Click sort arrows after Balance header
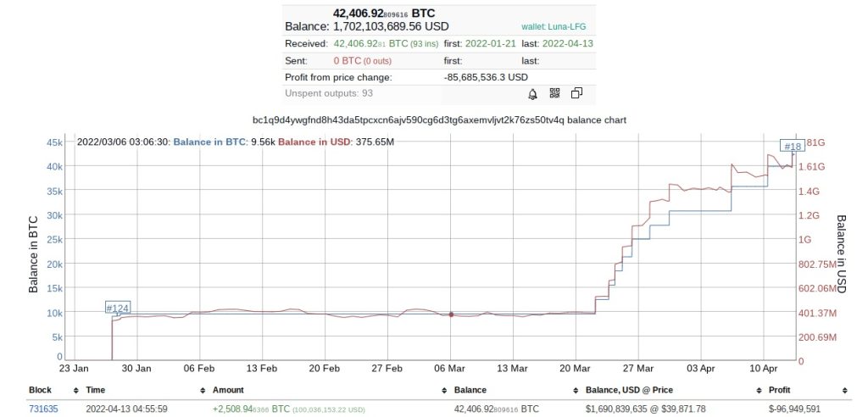The image size is (868, 417). pos(575,391)
